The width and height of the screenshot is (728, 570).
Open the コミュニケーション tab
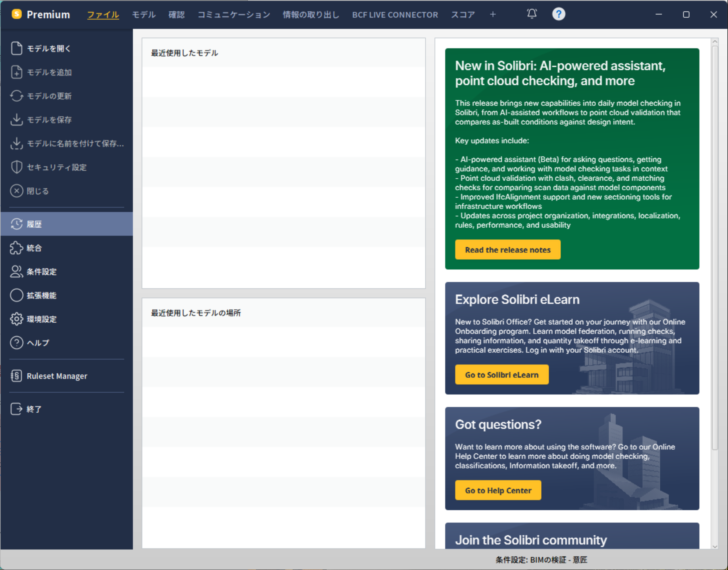(234, 15)
